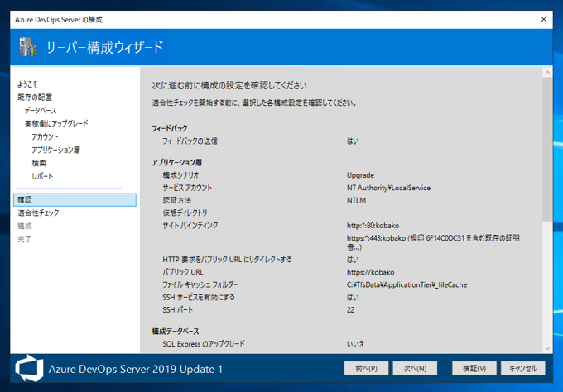Select the 検索 step
The width and height of the screenshot is (563, 392).
click(x=39, y=163)
